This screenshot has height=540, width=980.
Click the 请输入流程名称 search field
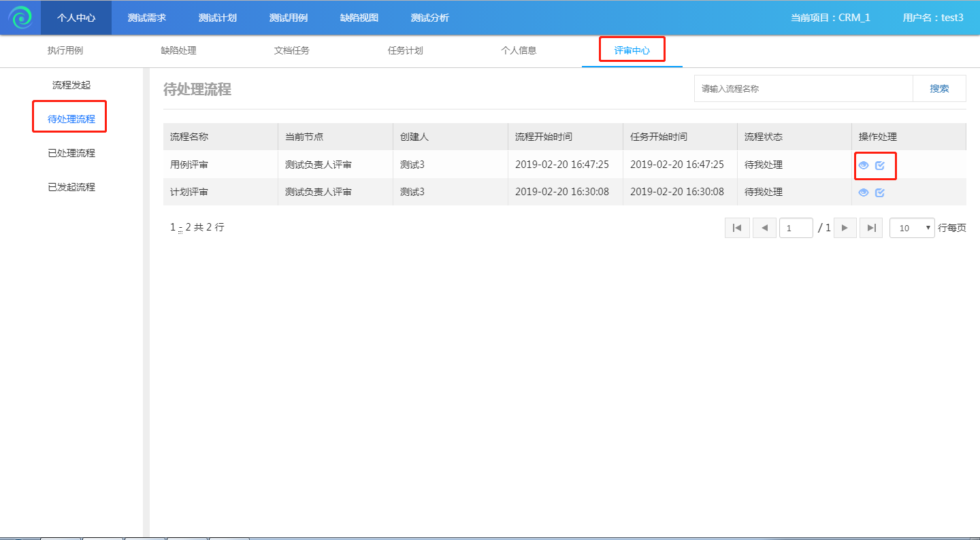[803, 88]
